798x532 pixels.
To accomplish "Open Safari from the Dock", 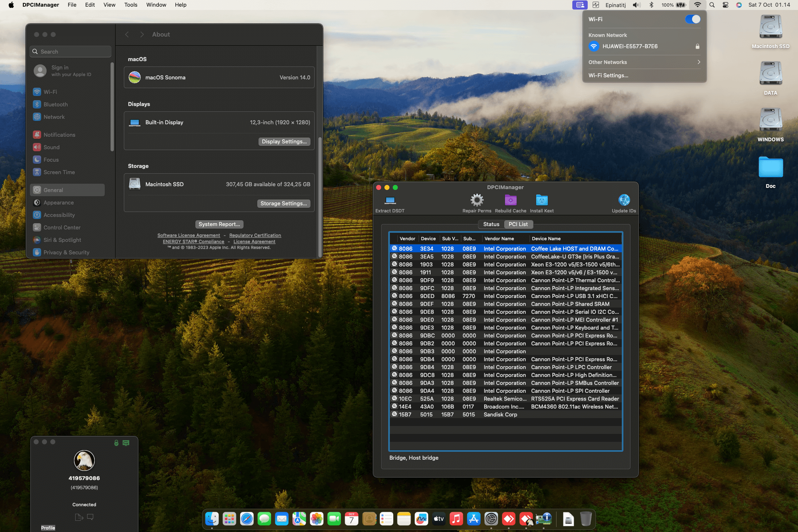I will (247, 519).
